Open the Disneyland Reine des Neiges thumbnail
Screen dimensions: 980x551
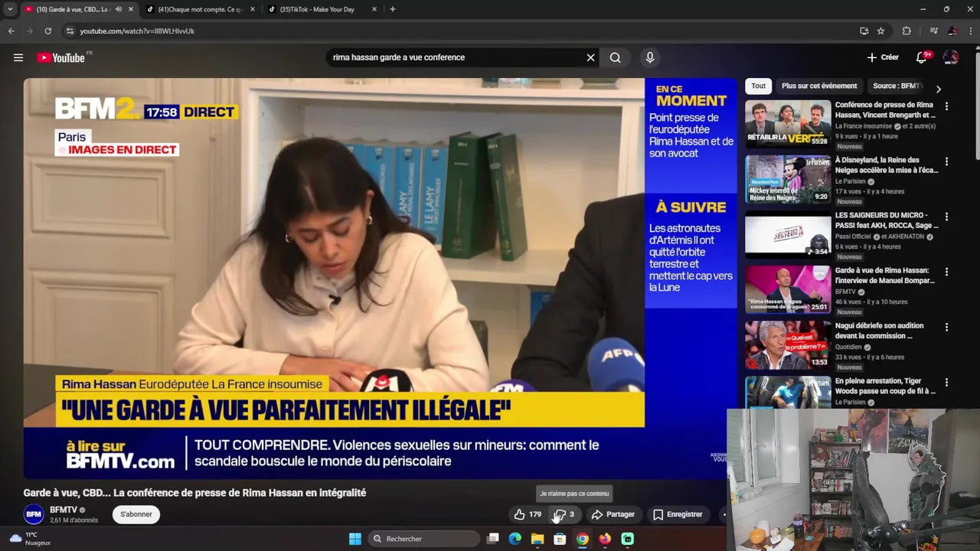(788, 179)
